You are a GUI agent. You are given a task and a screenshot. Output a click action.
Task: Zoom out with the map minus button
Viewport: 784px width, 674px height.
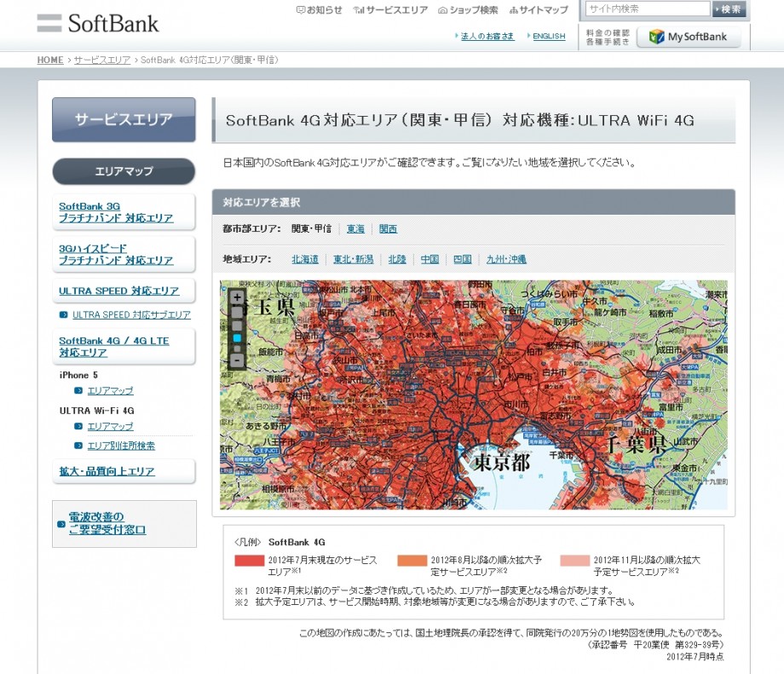[237, 360]
